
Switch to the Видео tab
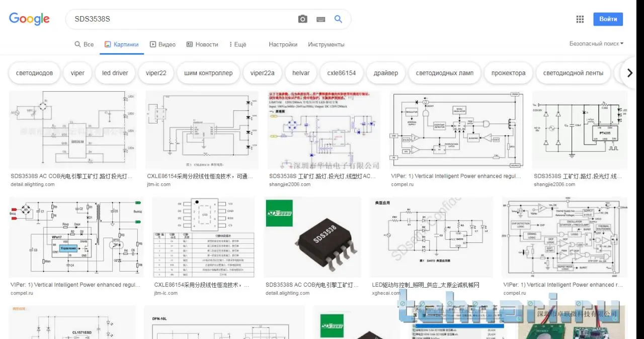pos(163,44)
